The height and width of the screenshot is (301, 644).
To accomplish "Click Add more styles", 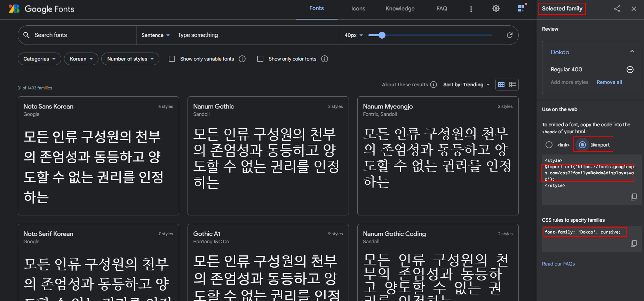I will coord(570,82).
